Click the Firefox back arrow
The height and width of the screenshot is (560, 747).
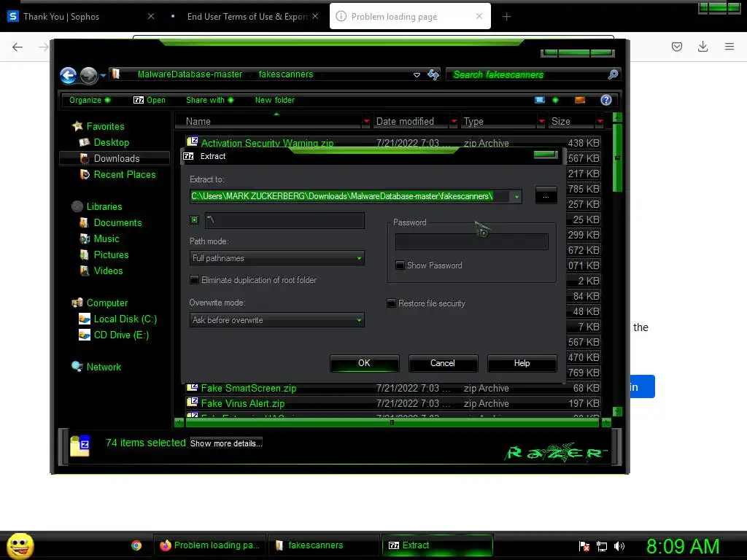pyautogui.click(x=18, y=47)
